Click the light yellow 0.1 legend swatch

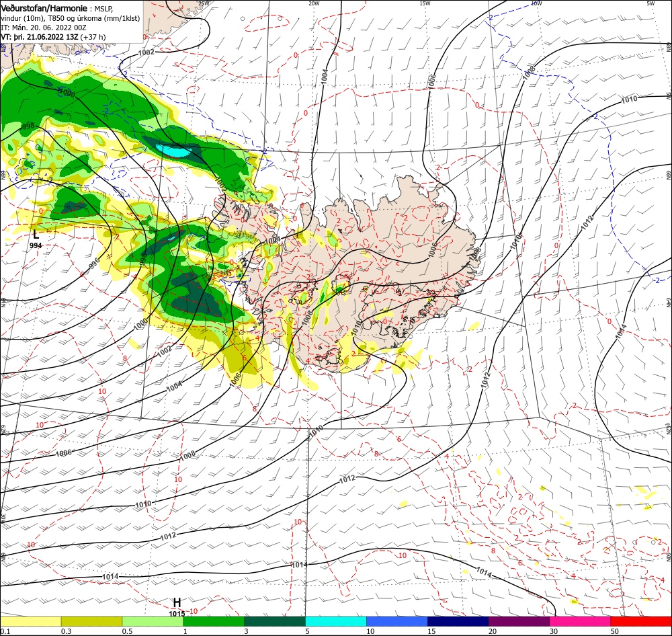pyautogui.click(x=30, y=621)
